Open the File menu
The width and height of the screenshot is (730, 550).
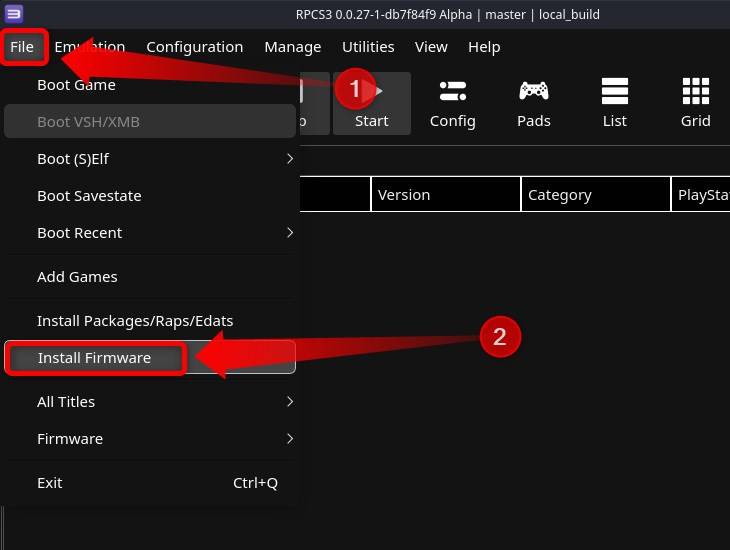coord(22,47)
